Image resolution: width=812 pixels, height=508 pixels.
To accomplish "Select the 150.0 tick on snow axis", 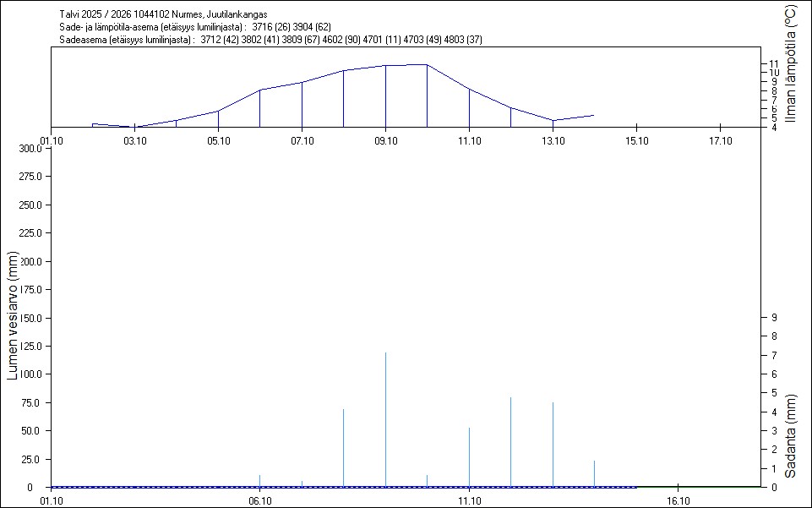I will (30, 318).
